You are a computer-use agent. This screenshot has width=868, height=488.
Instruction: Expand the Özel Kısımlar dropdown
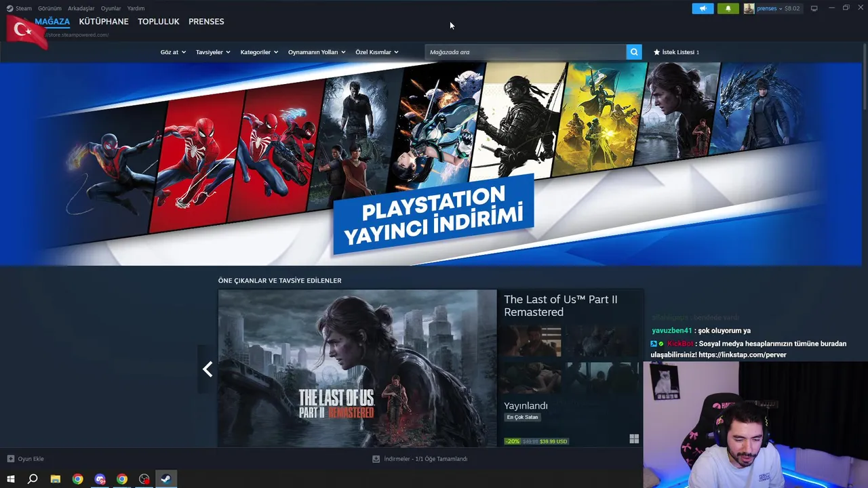click(377, 52)
